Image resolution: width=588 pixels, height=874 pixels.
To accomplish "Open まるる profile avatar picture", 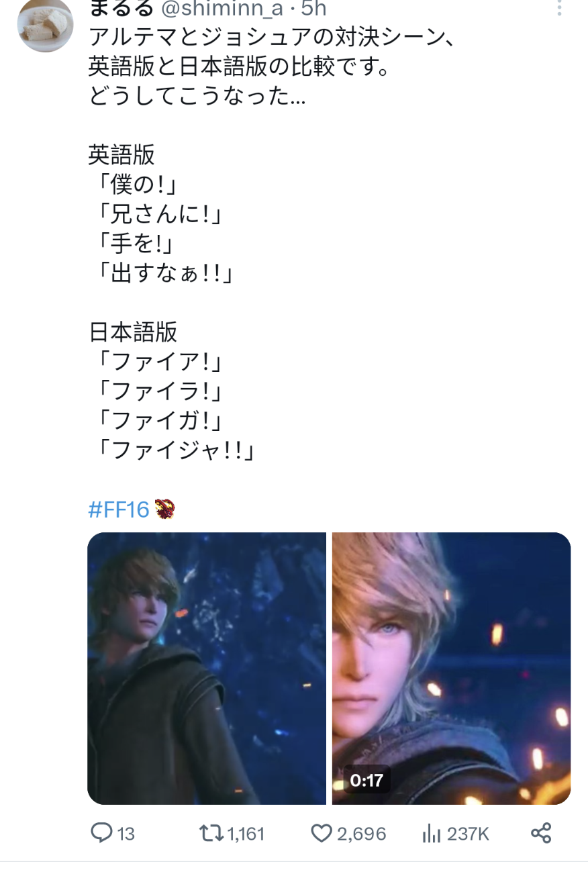I will (45, 24).
